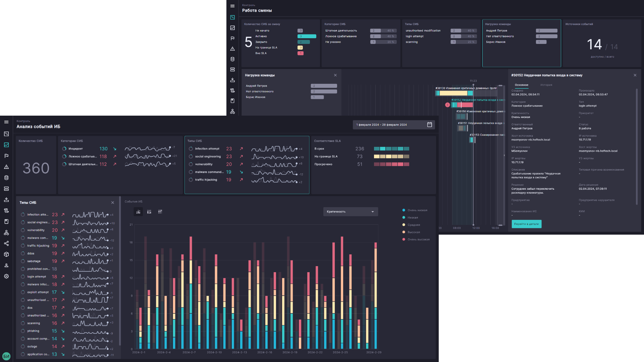Click timeline bar for incident #30153 Сканирование
Viewport: 644px width, 362px height.
click(472, 140)
